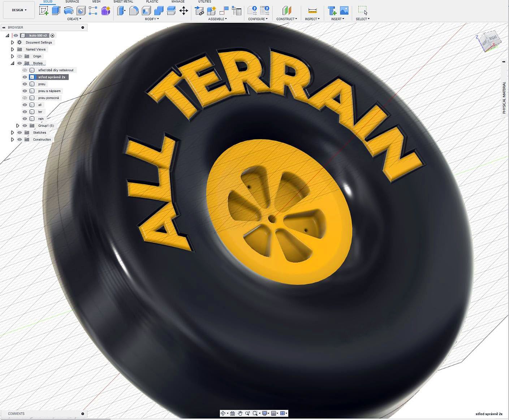This screenshot has width=509, height=420.
Task: Select the Offset Face tool
Action: [x=171, y=10]
